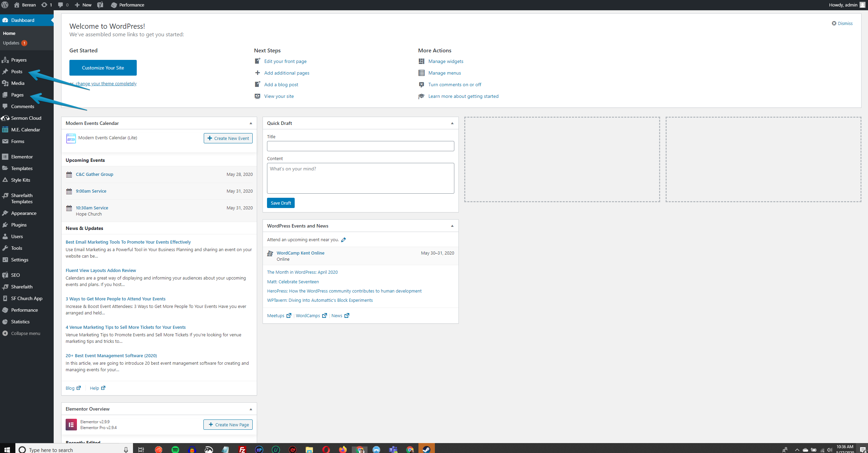Open Settings in the sidebar
The width and height of the screenshot is (868, 453).
pos(19,260)
